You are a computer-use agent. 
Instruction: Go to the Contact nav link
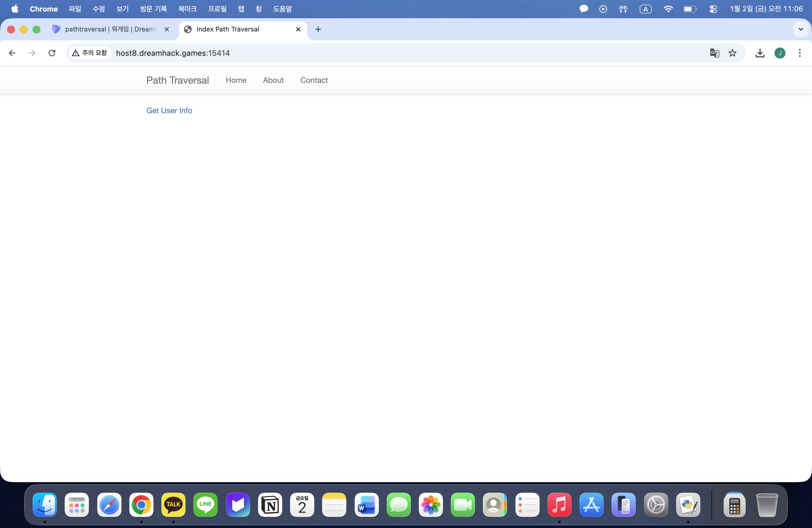pos(313,80)
